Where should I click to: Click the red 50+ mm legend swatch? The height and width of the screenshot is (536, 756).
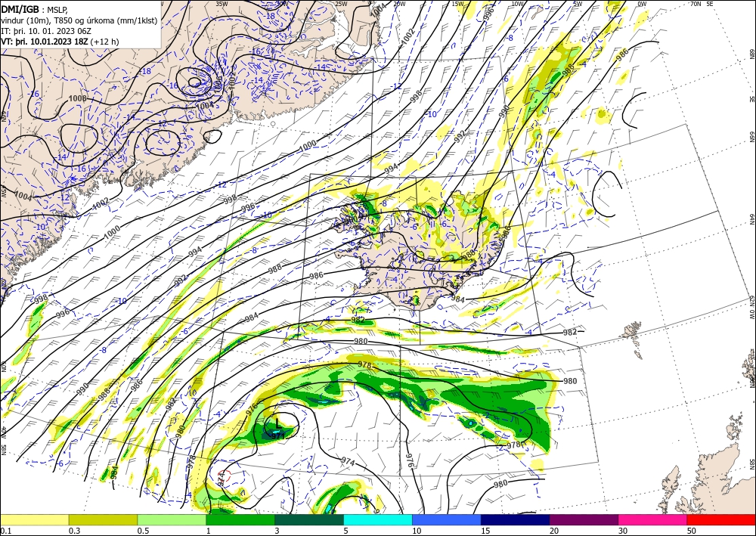pos(721,519)
